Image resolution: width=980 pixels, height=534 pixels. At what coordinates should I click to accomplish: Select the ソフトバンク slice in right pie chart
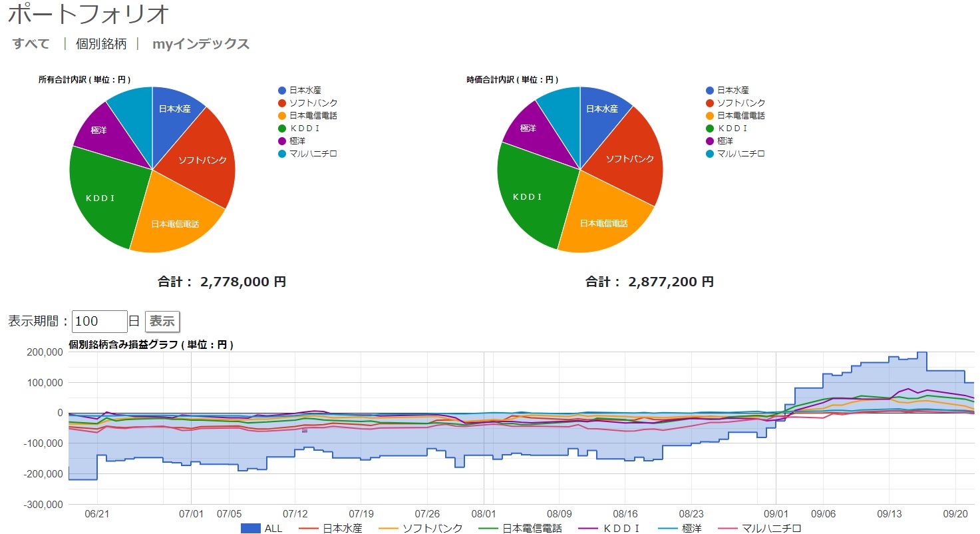point(627,158)
